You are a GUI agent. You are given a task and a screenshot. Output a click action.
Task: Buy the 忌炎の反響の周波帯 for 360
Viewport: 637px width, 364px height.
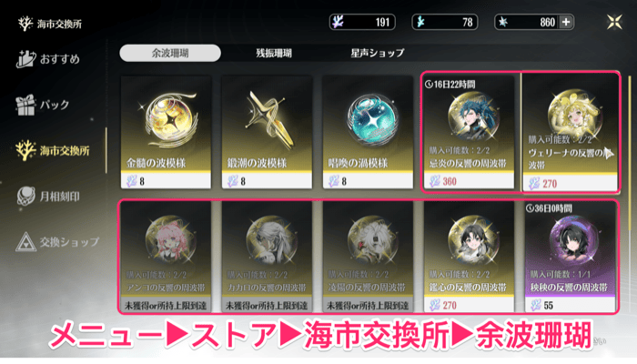point(469,133)
